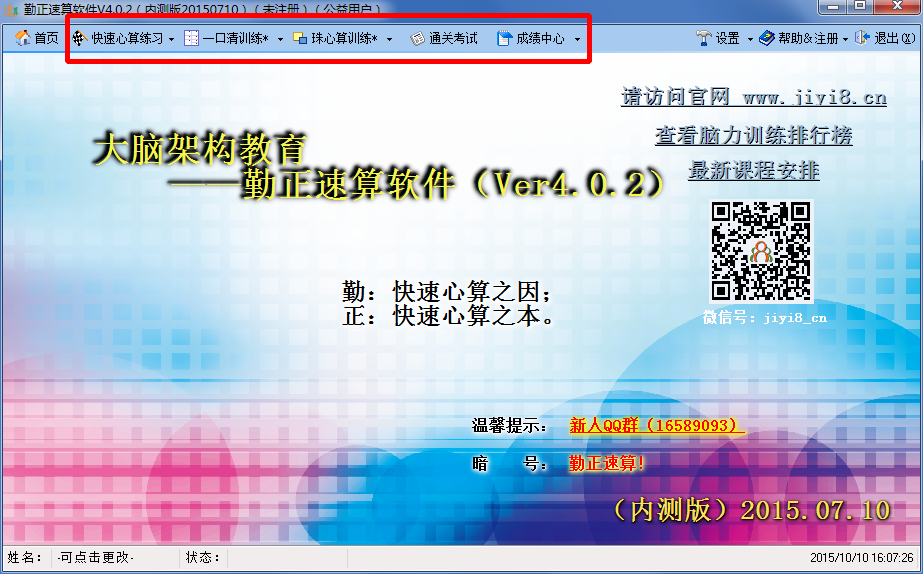The image size is (923, 574).
Task: Click the 一口清训练 grid icon
Action: (x=191, y=38)
